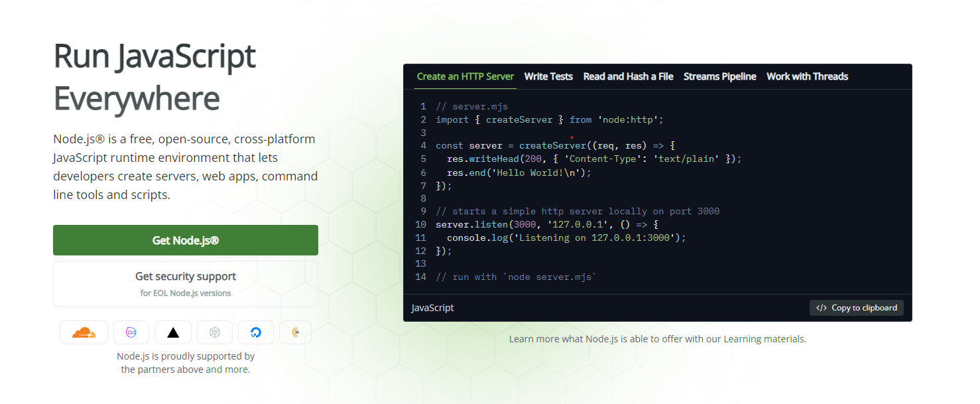Copy the code snippet to clipboard
980x404 pixels.
pos(857,308)
